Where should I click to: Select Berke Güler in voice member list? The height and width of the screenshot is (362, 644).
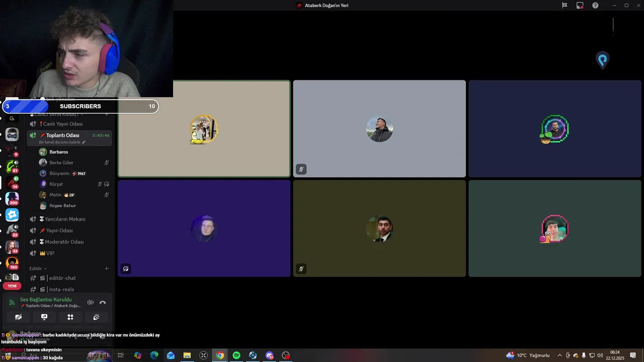pos(74,163)
